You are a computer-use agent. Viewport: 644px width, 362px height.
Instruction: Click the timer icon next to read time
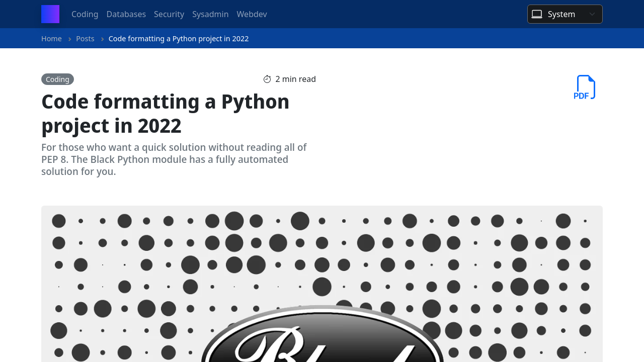pyautogui.click(x=266, y=78)
